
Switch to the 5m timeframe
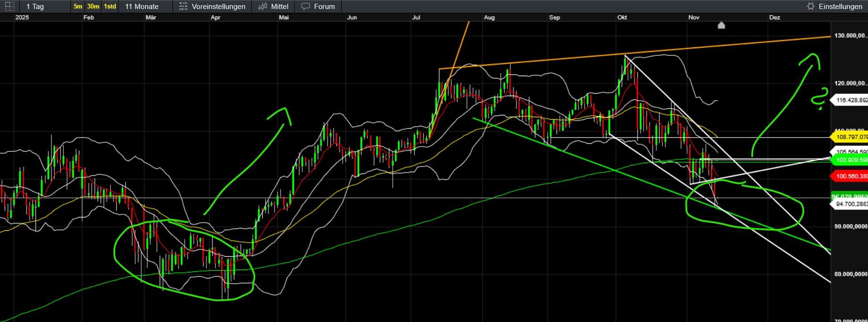(x=78, y=7)
